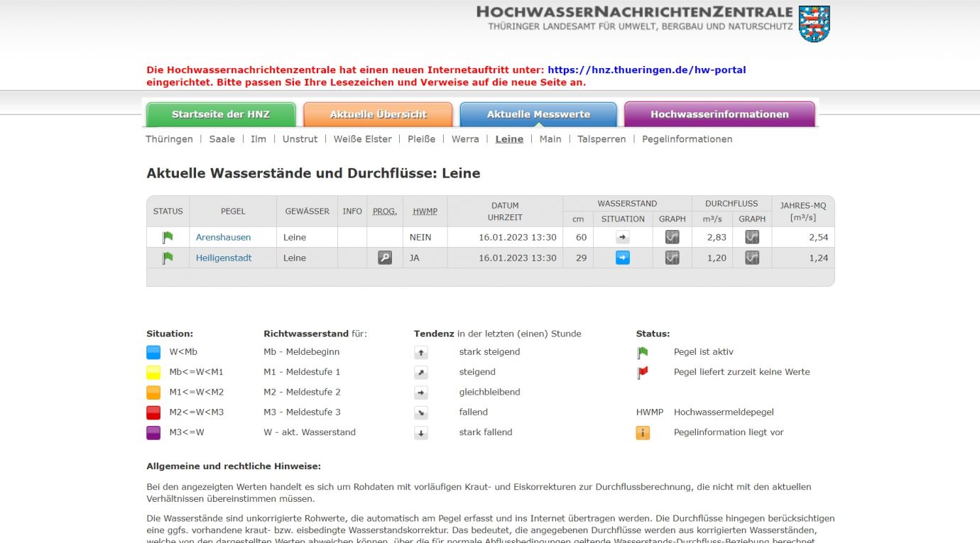Select the Ilm submenu item
980x543 pixels.
(x=258, y=139)
